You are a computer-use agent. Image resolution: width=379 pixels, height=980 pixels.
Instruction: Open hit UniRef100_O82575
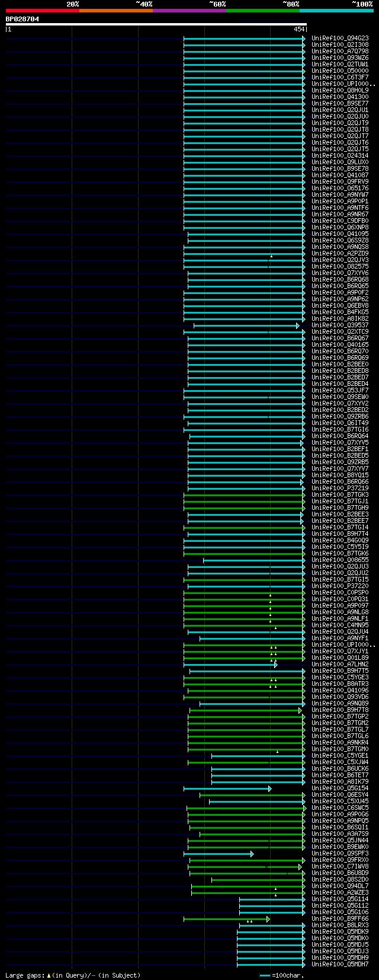tap(340, 267)
